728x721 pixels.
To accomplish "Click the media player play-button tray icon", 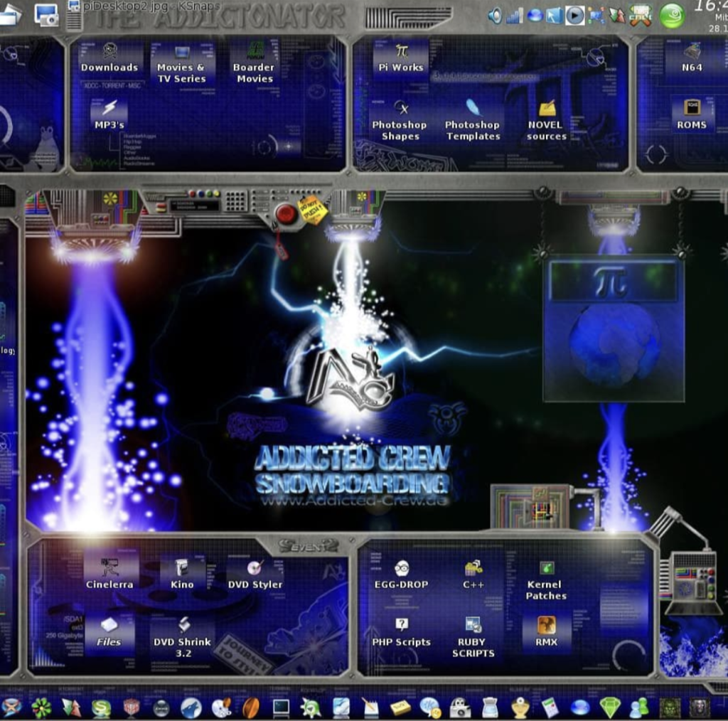I will tap(574, 16).
